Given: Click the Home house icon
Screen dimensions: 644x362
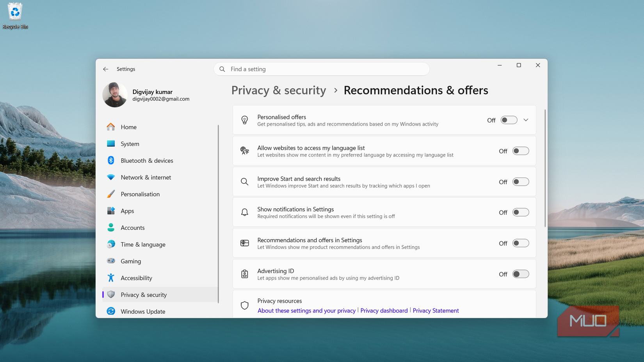Looking at the screenshot, I should tap(111, 127).
